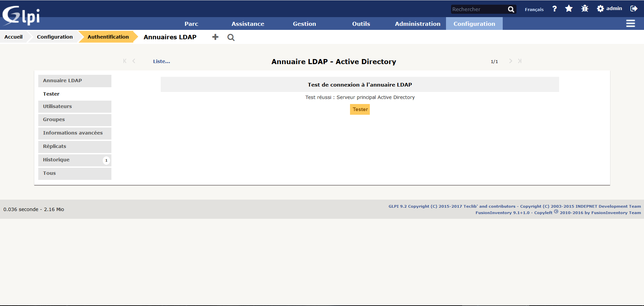Click the Authentification breadcrumb
Screen dimensions: 644x306
108,37
